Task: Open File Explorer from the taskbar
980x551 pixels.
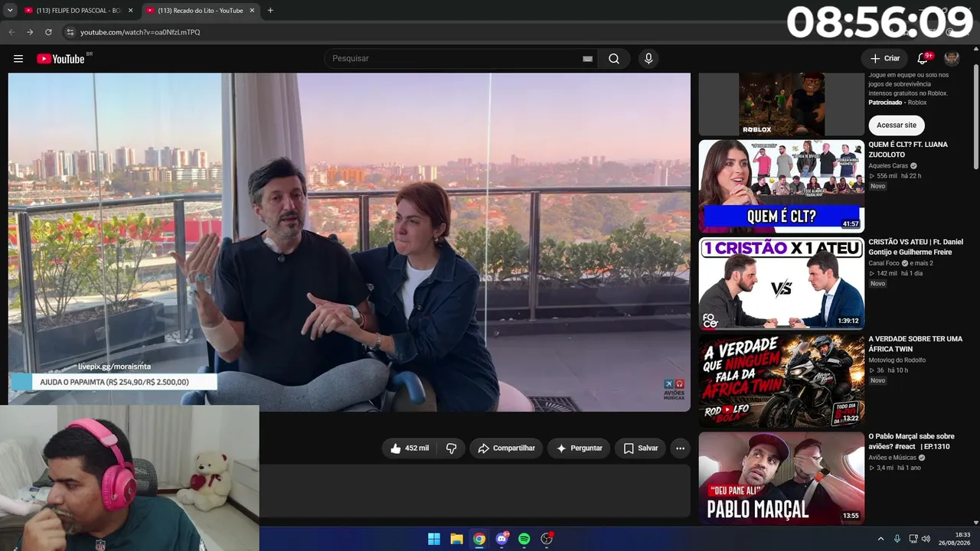Action: tap(456, 539)
